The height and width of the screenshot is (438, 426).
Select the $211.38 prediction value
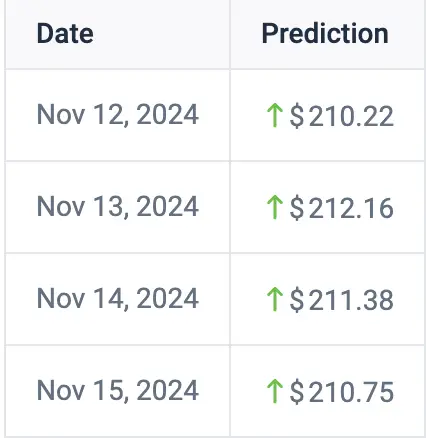[341, 300]
